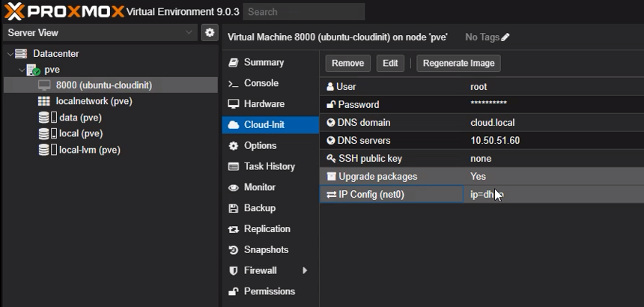This screenshot has width=644, height=307.
Task: Collapse the Datacenter tree node
Action: (x=9, y=54)
